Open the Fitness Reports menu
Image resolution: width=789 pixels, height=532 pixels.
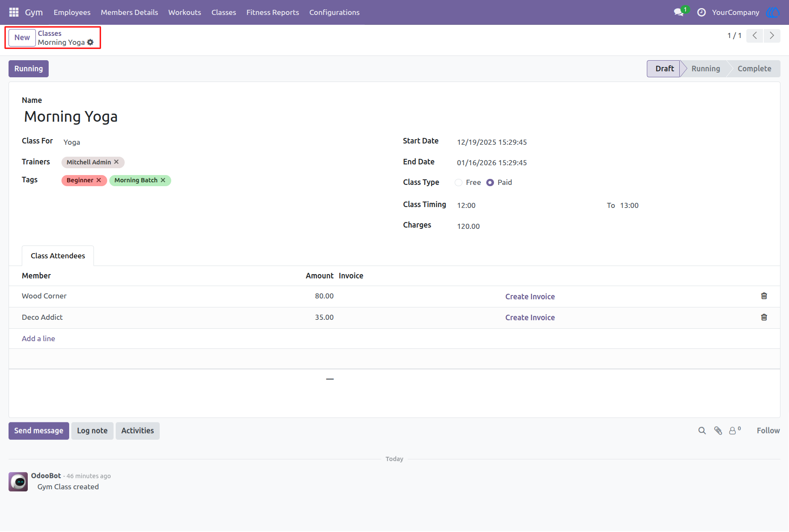[x=273, y=12]
